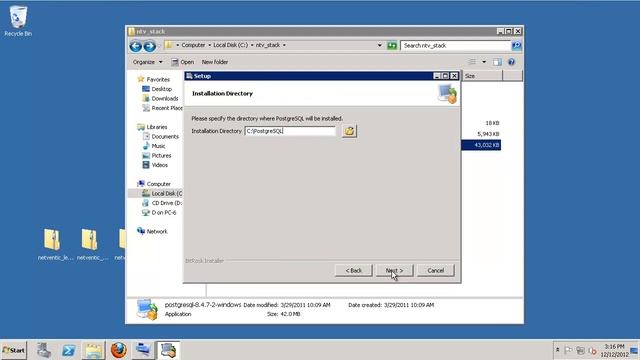
Task: Go forward in Explorer navigation
Action: click(x=149, y=46)
